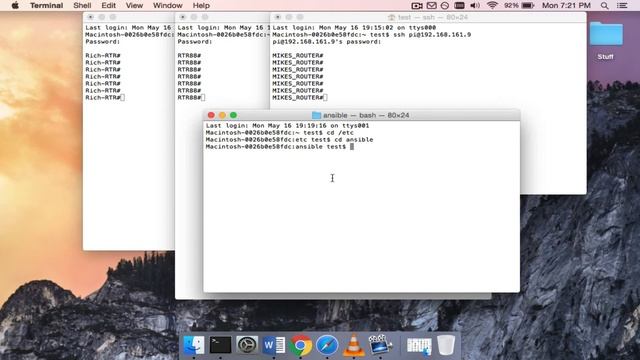Click the 92% battery percentage text
The width and height of the screenshot is (640, 360).
pos(511,6)
